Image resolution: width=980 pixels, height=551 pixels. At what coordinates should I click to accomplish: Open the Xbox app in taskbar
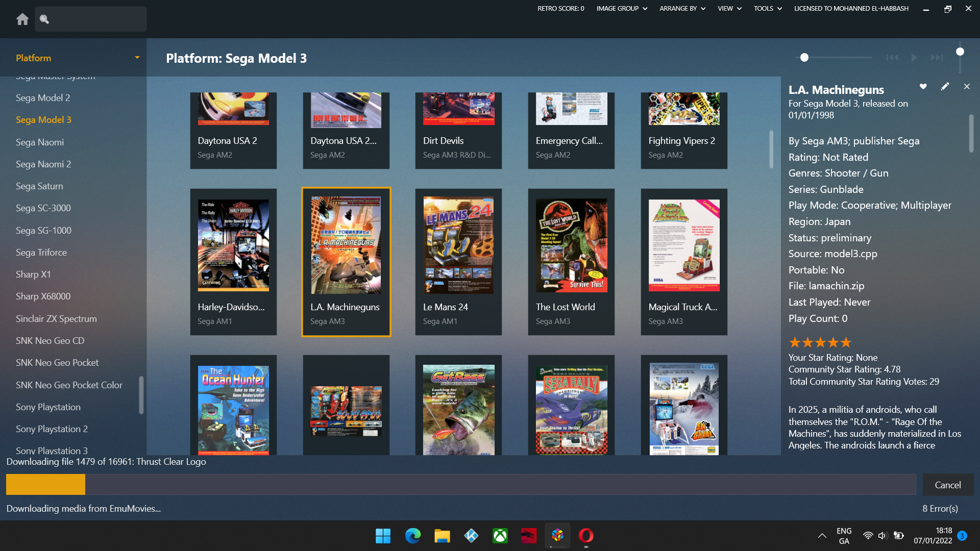coord(500,536)
